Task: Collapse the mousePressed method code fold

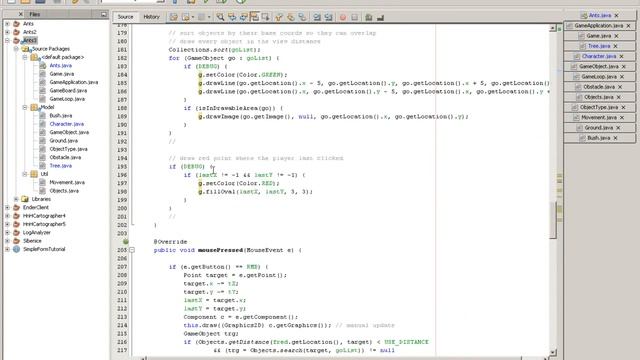Action: tap(132, 250)
